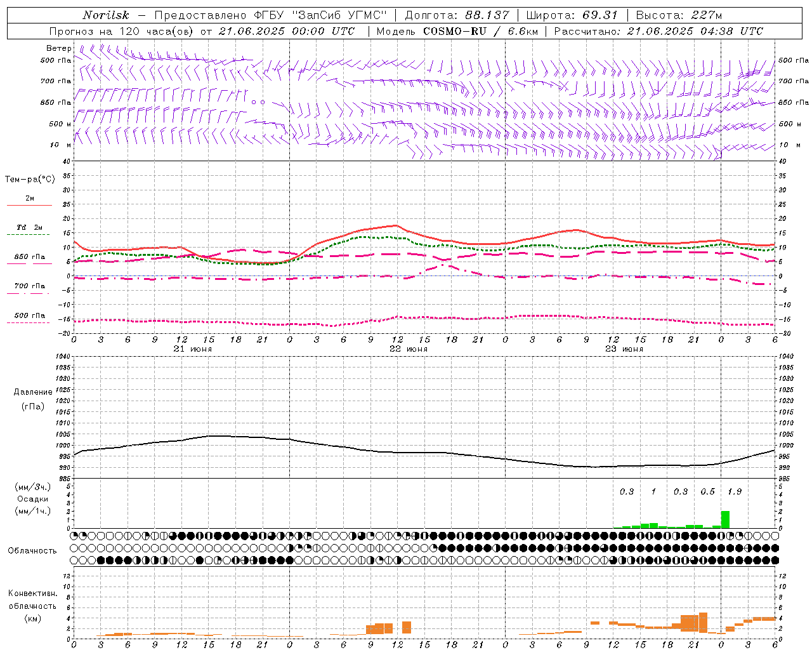The image size is (812, 650).
Task: Click the "Долгота: 88.137" header field
Action: [x=457, y=15]
